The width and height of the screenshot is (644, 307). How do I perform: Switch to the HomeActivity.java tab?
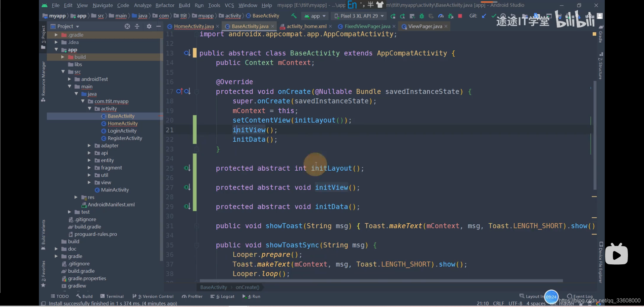click(x=194, y=26)
